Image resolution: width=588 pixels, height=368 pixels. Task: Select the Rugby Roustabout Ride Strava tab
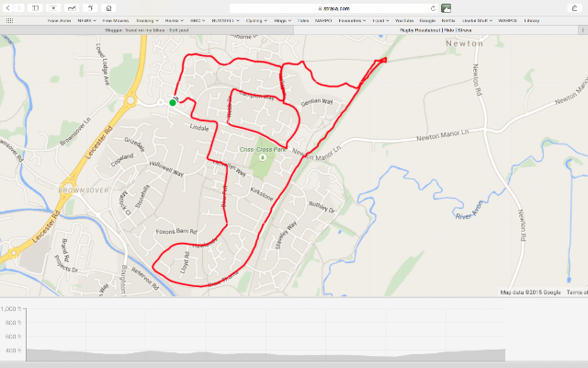point(435,30)
